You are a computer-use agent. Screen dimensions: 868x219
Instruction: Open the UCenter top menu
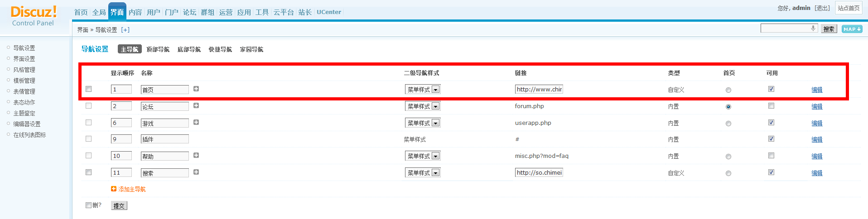coord(329,12)
